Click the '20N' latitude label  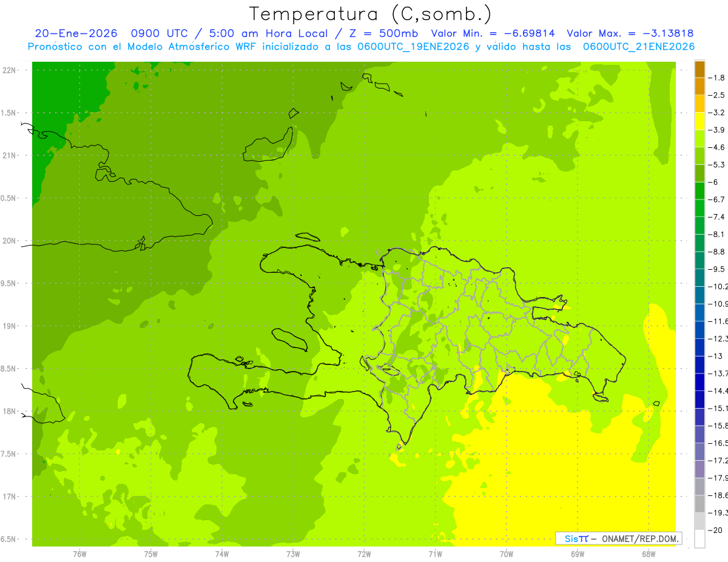click(x=9, y=241)
